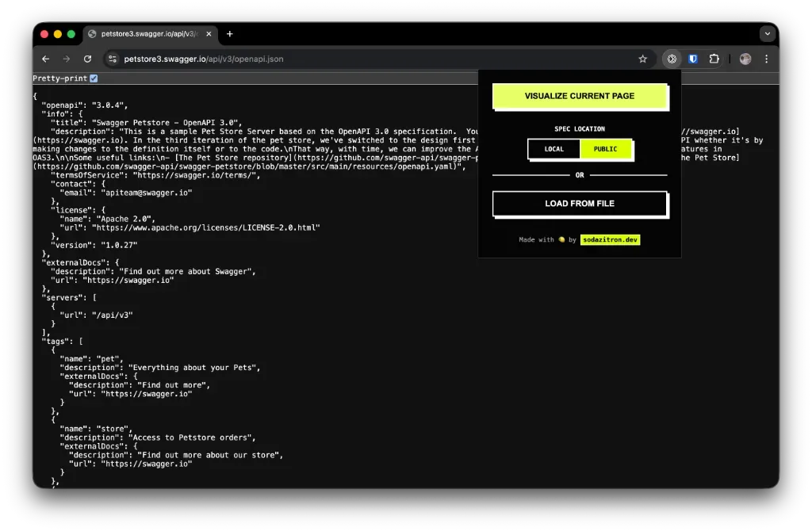Open a new tab with the plus

[x=229, y=34]
